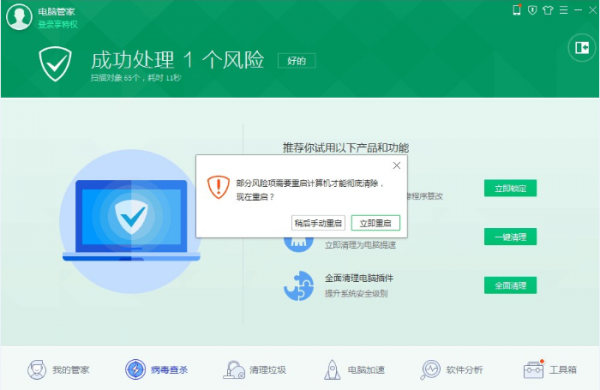Click 好的 button next to result title
Image resolution: width=600 pixels, height=390 pixels.
pyautogui.click(x=297, y=61)
